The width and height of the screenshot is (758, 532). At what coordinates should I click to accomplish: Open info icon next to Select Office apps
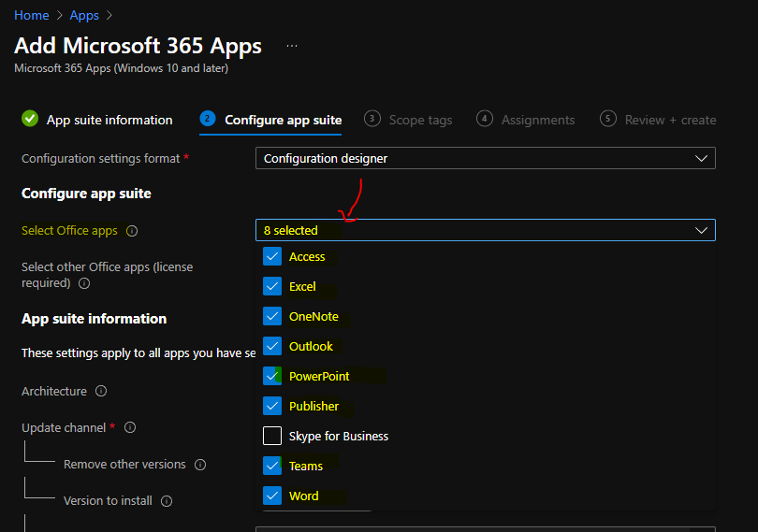point(132,231)
